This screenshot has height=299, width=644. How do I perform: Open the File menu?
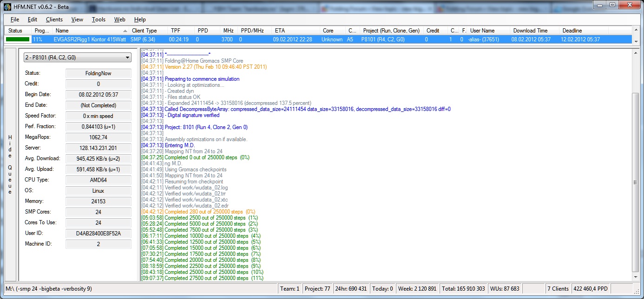(15, 19)
